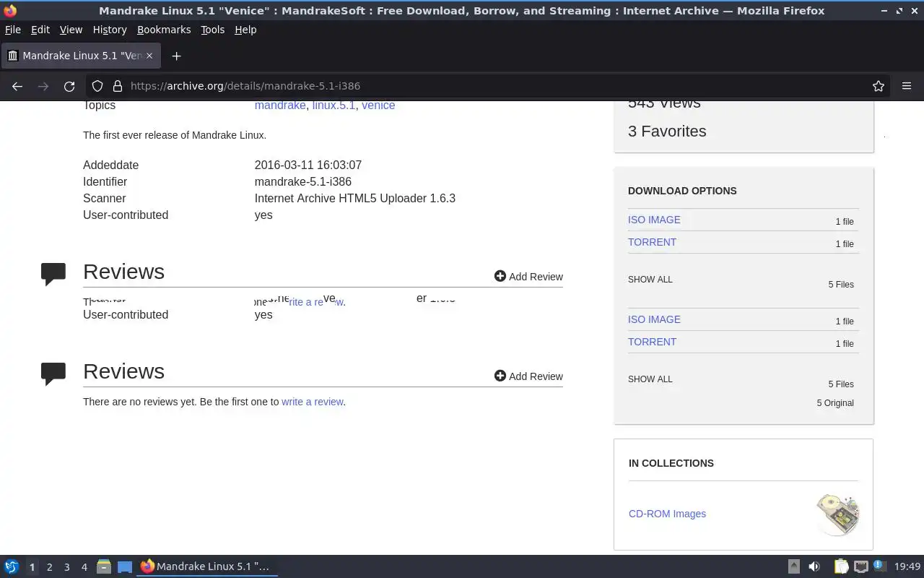
Task: Reload the current page
Action: click(x=69, y=86)
